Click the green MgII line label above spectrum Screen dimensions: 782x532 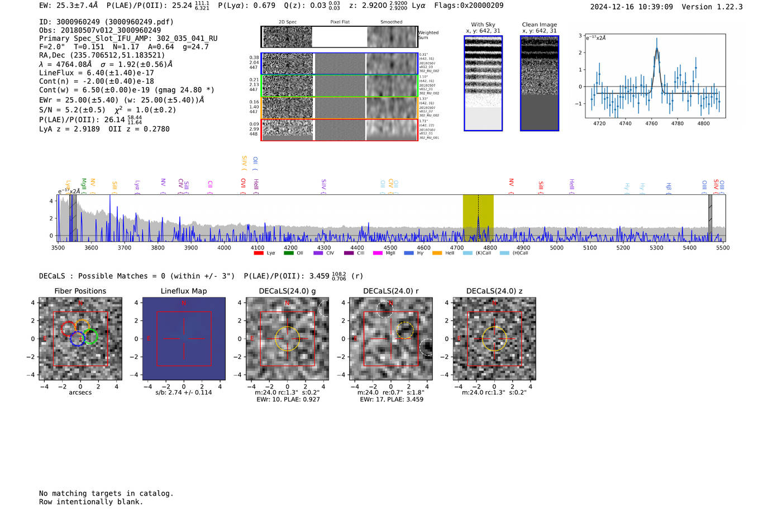(84, 184)
